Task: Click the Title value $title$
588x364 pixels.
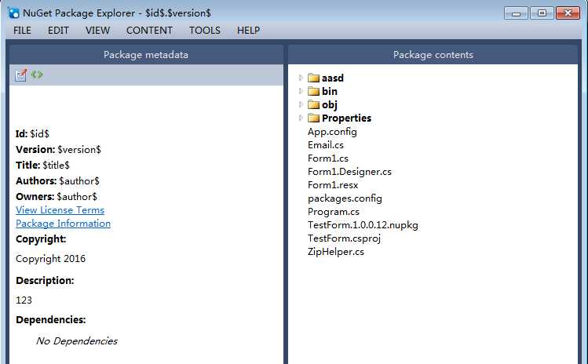Action: (56, 166)
